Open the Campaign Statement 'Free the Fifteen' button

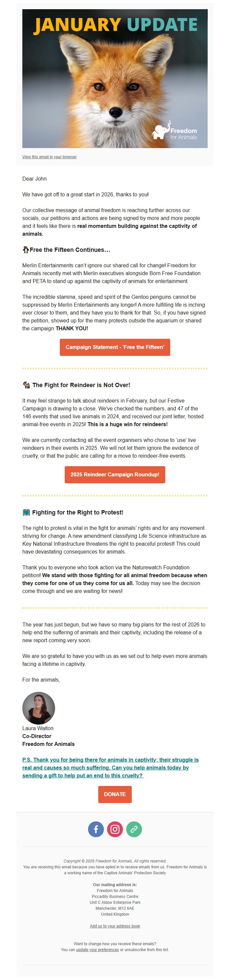(115, 347)
